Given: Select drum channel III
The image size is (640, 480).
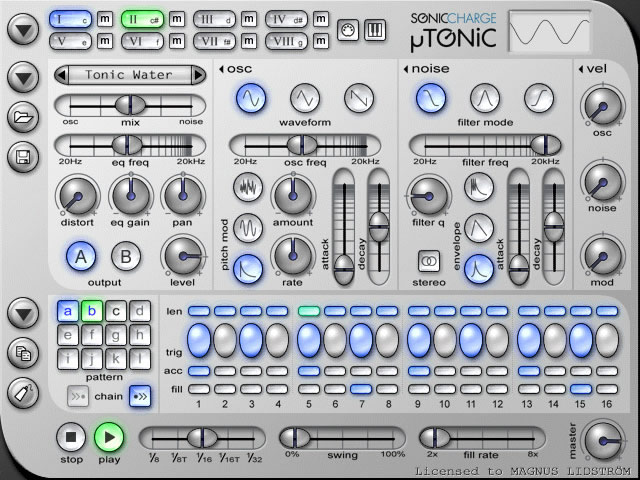Looking at the screenshot, I should point(215,20).
